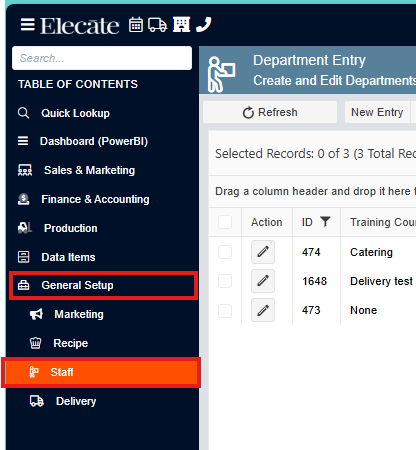The width and height of the screenshot is (416, 450).
Task: Tick the select-all checkbox in grid header
Action: (225, 222)
